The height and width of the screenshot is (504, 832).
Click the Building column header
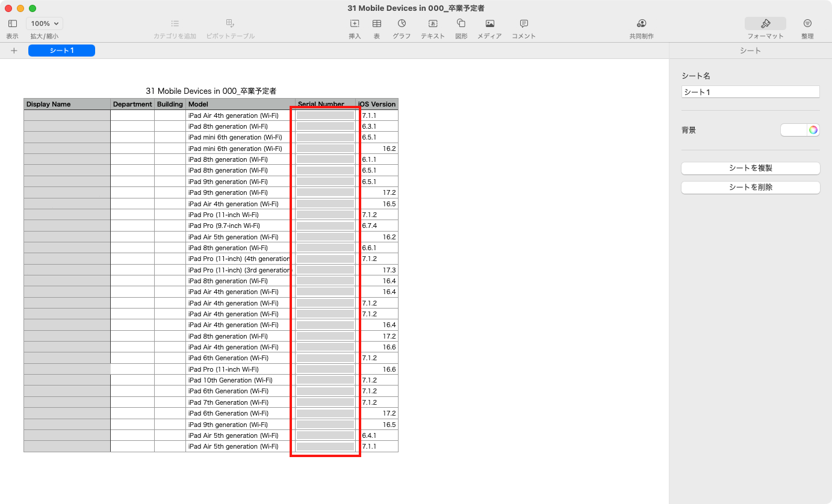point(170,104)
